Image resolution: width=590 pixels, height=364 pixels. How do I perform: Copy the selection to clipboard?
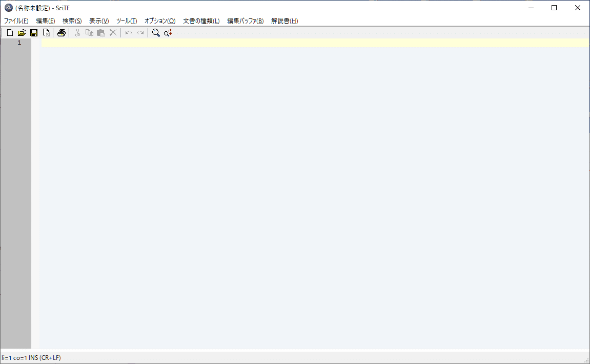(89, 32)
